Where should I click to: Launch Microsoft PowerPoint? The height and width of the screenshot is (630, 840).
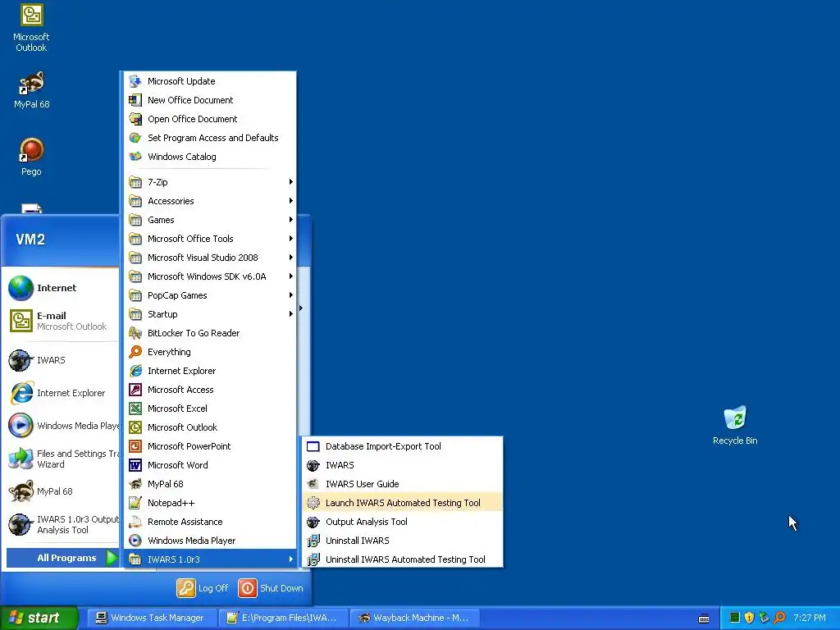point(211,446)
